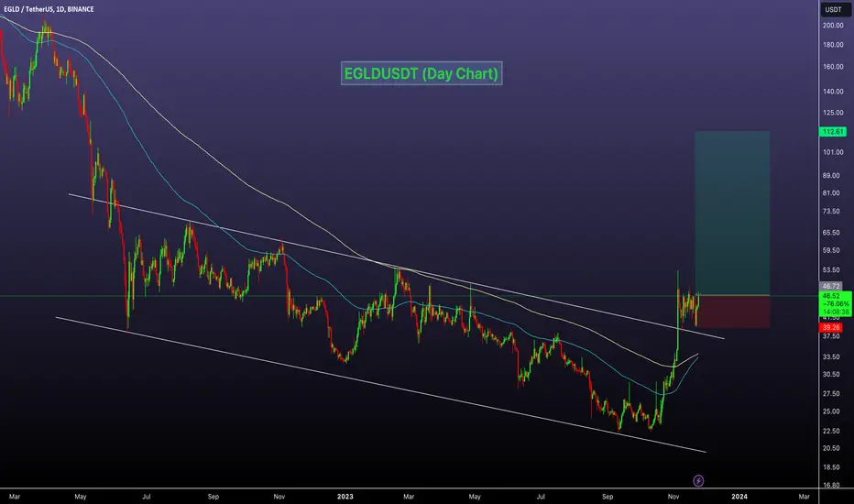Select the red stop zone of the long position

pyautogui.click(x=733, y=312)
